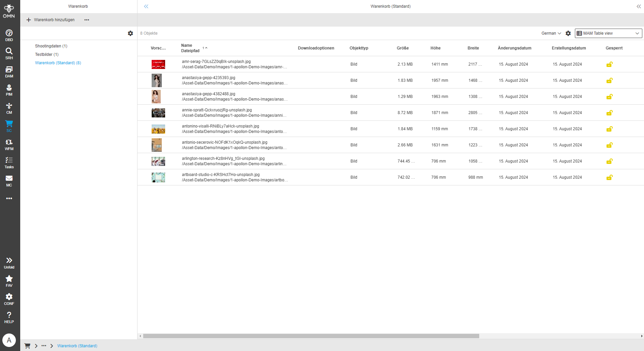This screenshot has height=351, width=644.
Task: Open the breadcrumb overflow menu at bottom
Action: pyautogui.click(x=44, y=346)
